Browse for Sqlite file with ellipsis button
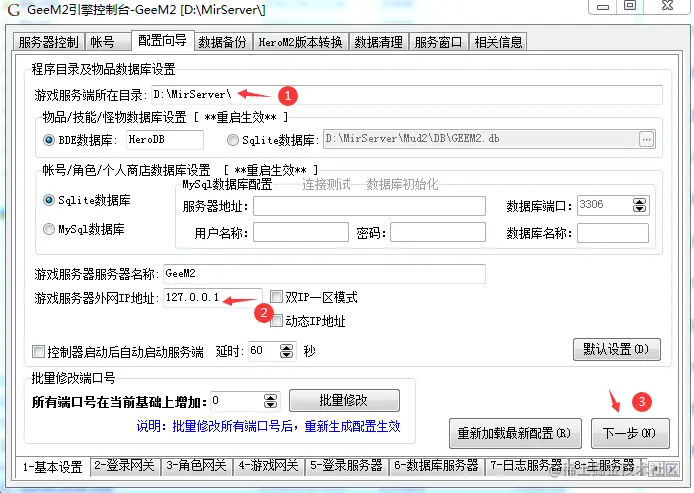This screenshot has width=694, height=493. pyautogui.click(x=647, y=139)
